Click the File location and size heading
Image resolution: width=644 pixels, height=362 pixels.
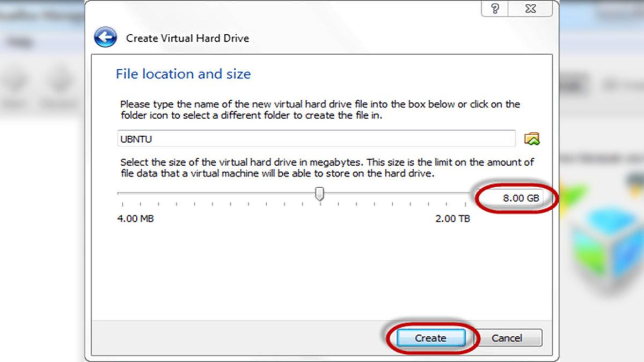click(183, 74)
